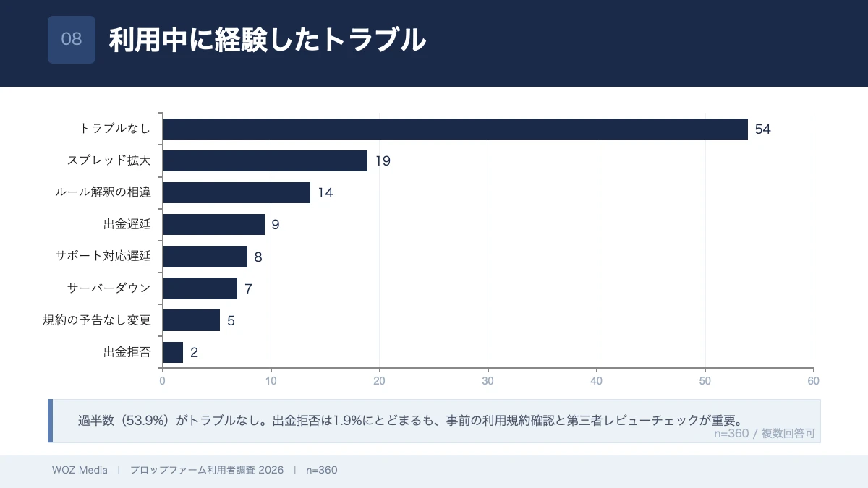Click the x-axis tick label 30

click(488, 381)
